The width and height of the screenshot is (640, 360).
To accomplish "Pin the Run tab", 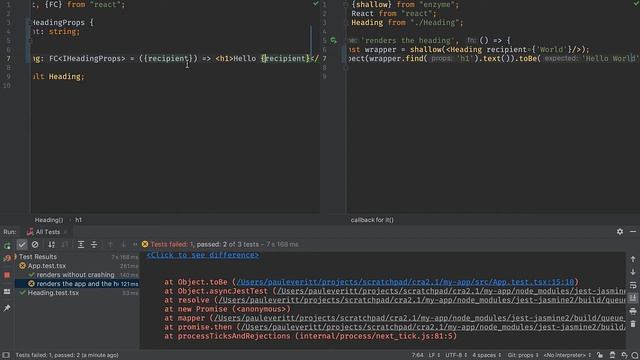I will click(x=7, y=309).
